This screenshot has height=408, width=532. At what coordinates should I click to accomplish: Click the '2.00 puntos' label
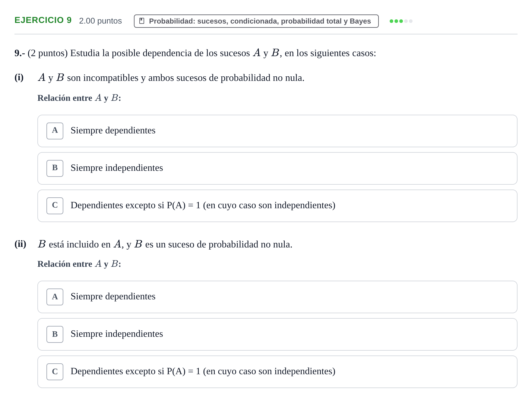[x=100, y=21]
